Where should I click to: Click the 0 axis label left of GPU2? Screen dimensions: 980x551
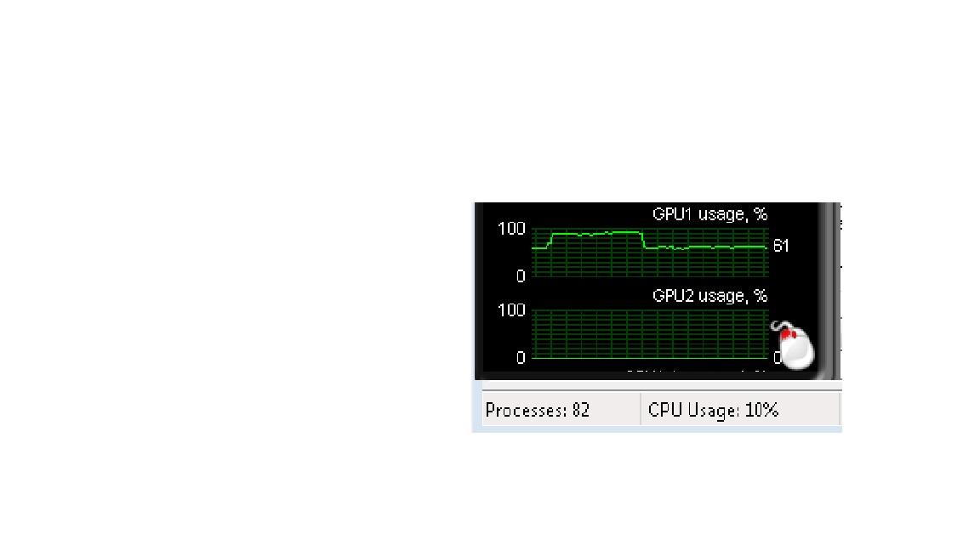click(520, 358)
